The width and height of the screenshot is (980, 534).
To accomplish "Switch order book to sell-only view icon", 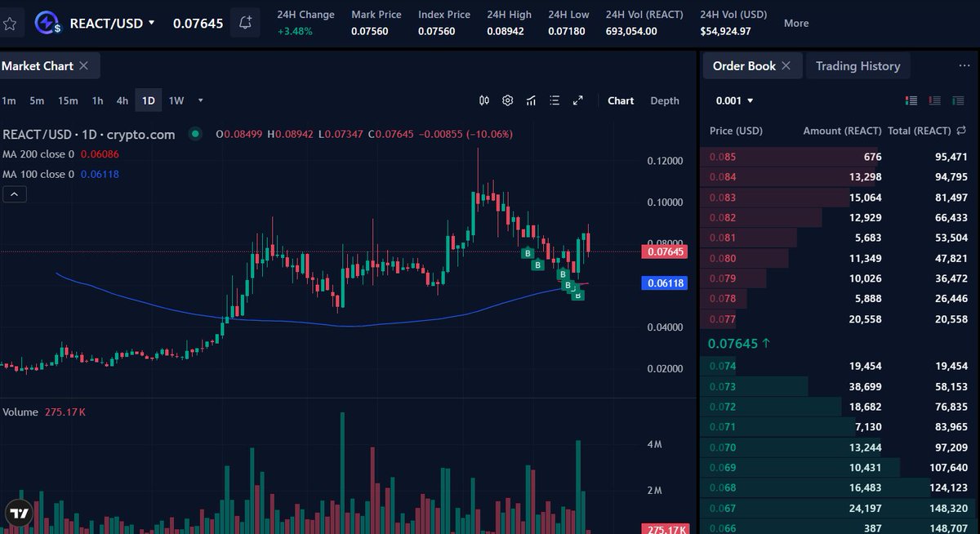I will pos(934,100).
